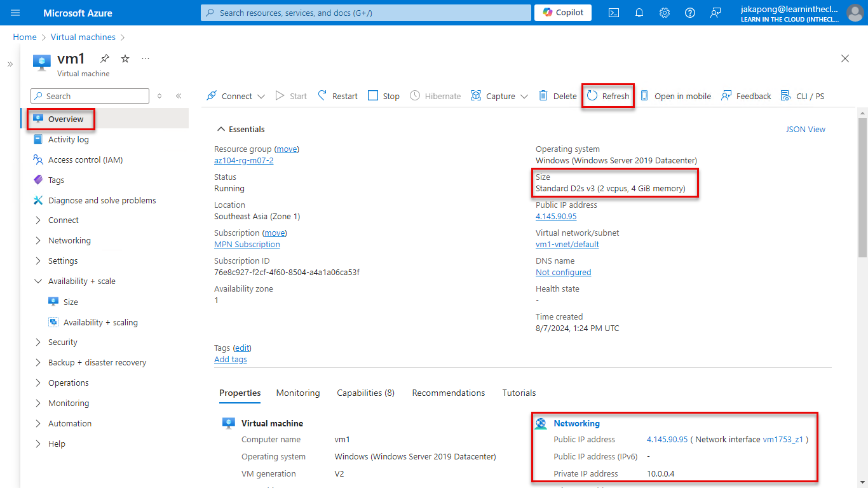Click Add tags link
Viewport: 868px width, 488px height.
(231, 360)
